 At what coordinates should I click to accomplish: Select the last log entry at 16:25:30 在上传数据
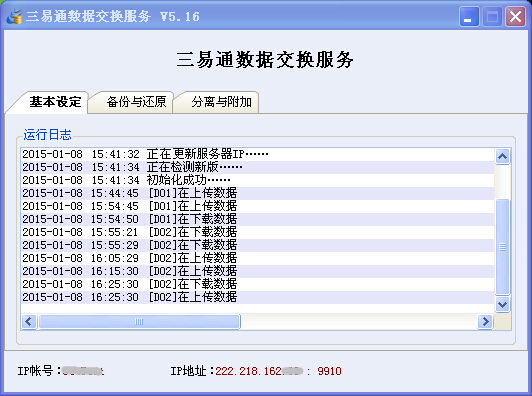258,297
